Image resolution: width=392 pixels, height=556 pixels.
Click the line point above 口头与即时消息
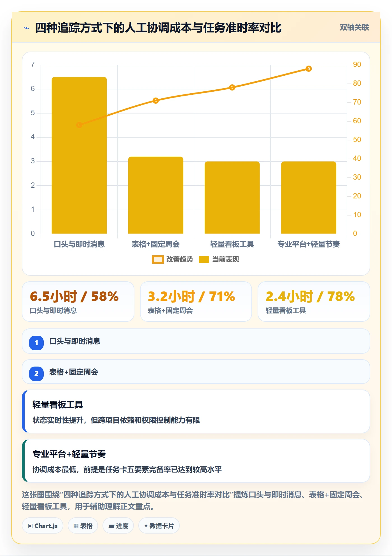tap(79, 125)
